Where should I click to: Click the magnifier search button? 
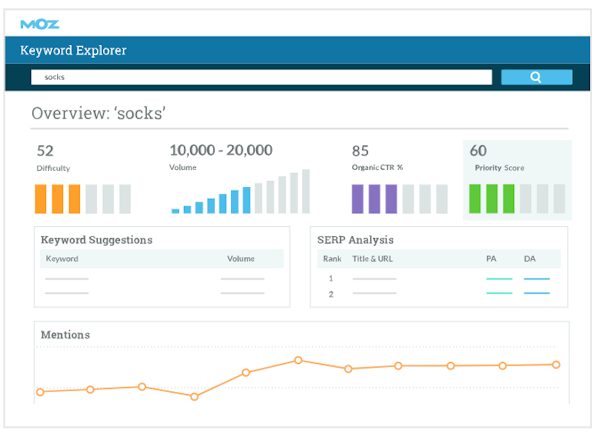tap(537, 77)
